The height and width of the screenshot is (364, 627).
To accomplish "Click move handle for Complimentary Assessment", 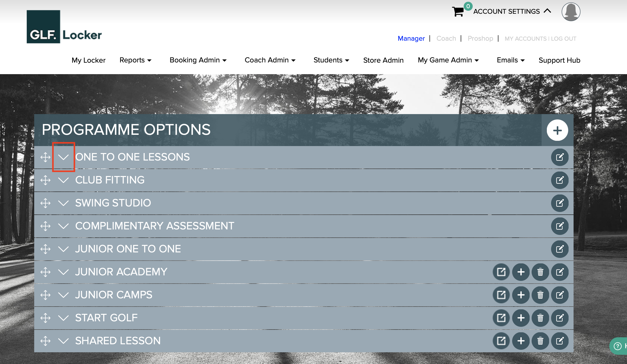I will [x=45, y=226].
